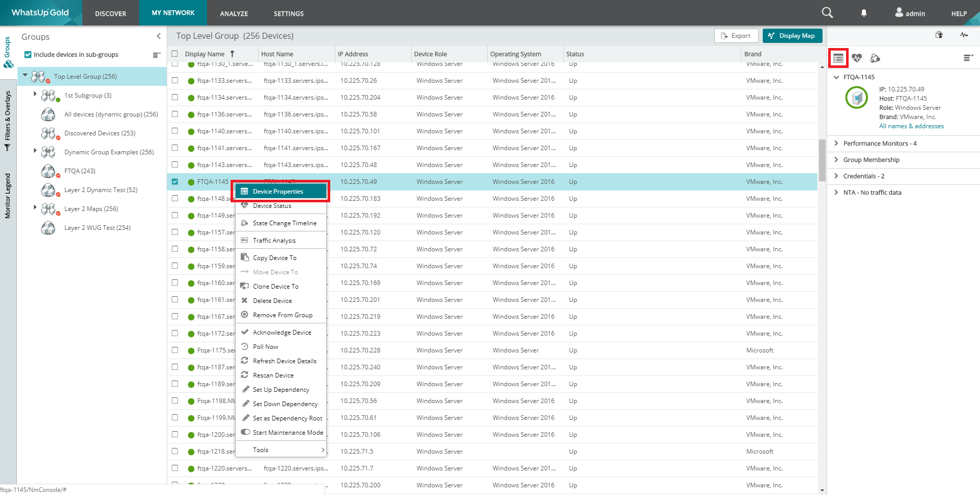Click the alert center icon beside pulse
This screenshot has height=495, width=980.
939,35
